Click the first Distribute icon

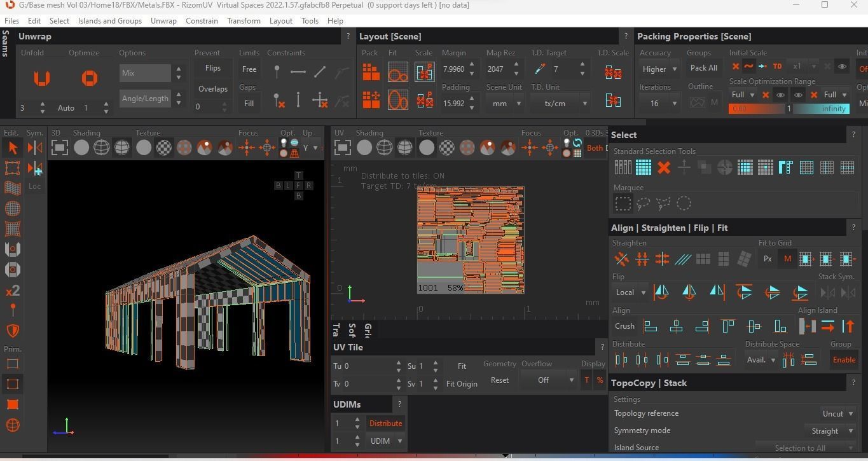[x=621, y=360]
